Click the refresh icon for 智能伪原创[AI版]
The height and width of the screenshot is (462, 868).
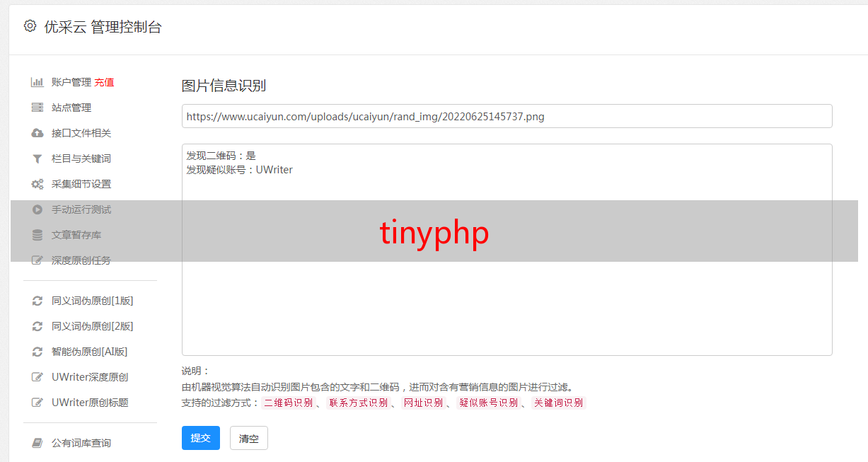(37, 352)
